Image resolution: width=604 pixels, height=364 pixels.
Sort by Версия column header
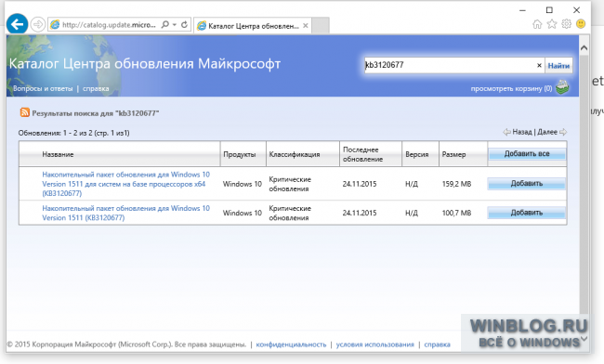click(x=417, y=154)
